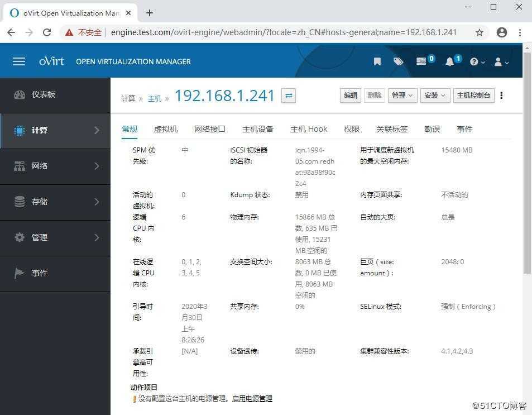Click the oVirt logo in the top bar
The width and height of the screenshot is (532, 415).
coord(51,61)
